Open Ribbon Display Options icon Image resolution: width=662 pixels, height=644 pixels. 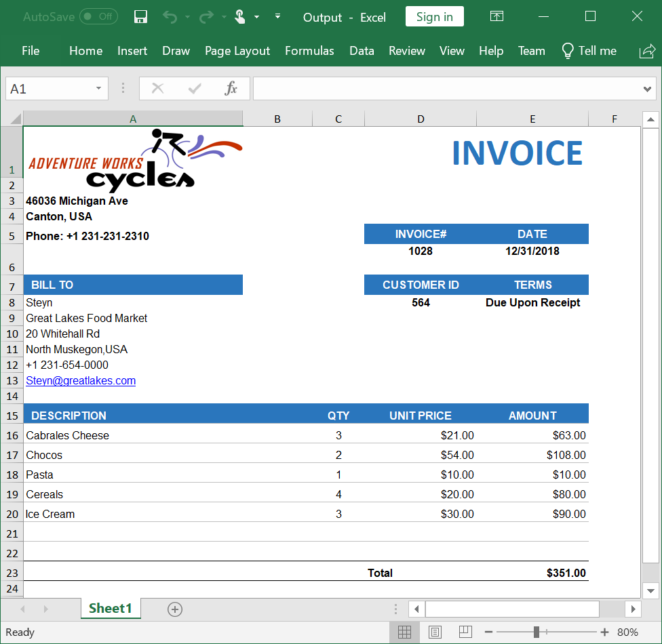[496, 17]
